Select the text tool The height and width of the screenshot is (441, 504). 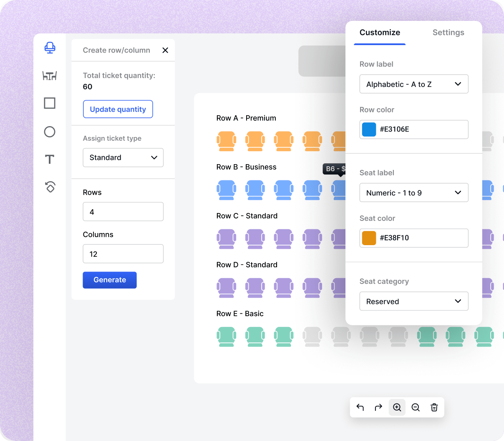tap(50, 159)
